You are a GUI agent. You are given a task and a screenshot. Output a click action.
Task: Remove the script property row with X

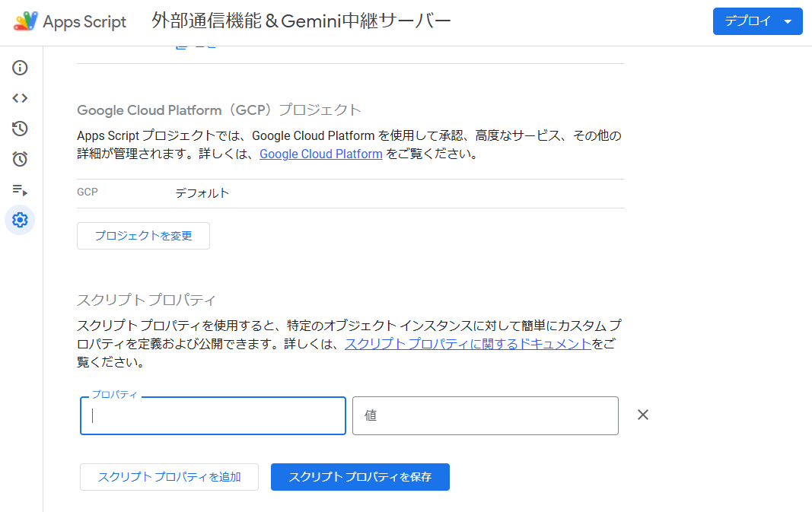[x=642, y=415]
